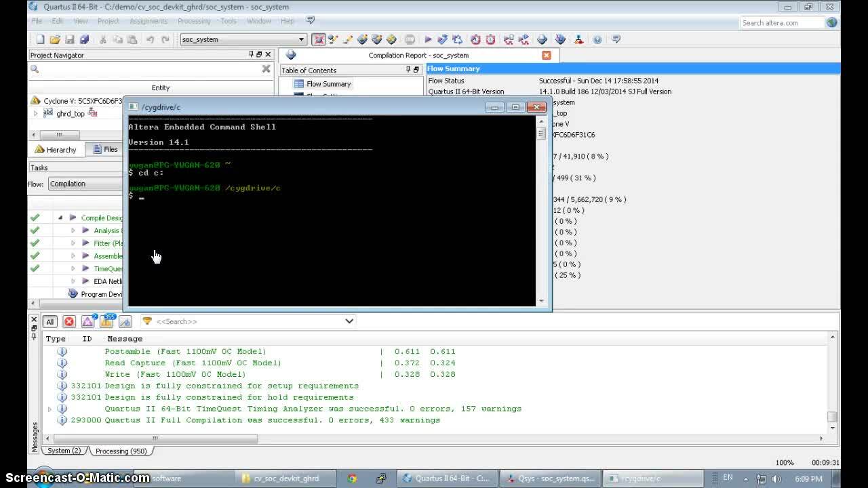Create a new file via toolbar icon
The height and width of the screenshot is (488, 868).
pyautogui.click(x=41, y=39)
